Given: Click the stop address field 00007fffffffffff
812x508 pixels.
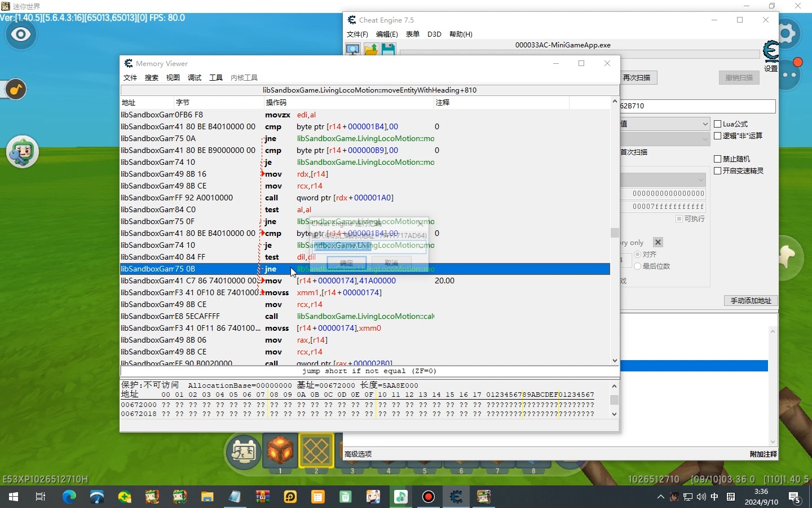Looking at the screenshot, I should (664, 207).
